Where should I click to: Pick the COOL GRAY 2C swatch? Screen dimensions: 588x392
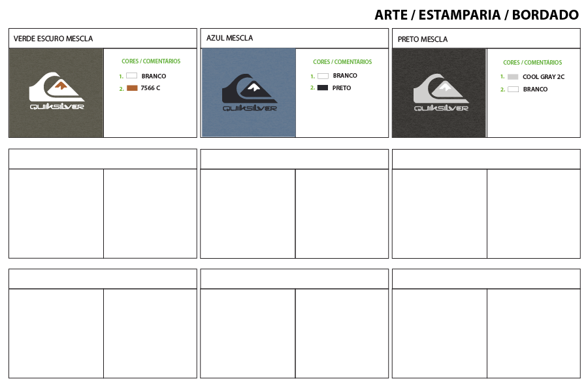tap(513, 77)
